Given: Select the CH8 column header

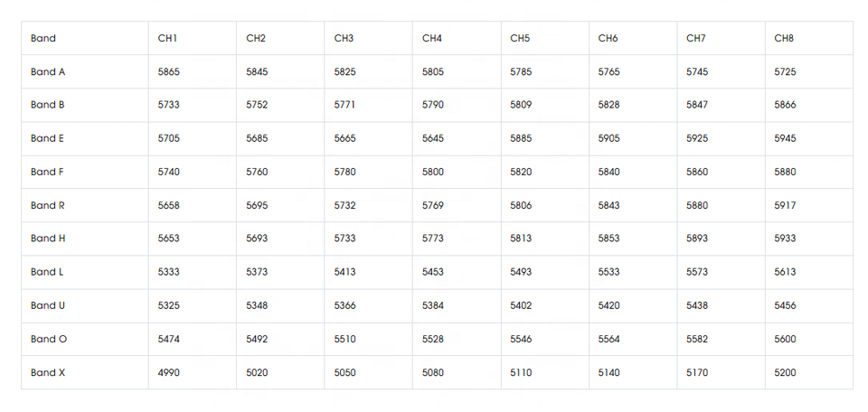Looking at the screenshot, I should click(785, 39).
